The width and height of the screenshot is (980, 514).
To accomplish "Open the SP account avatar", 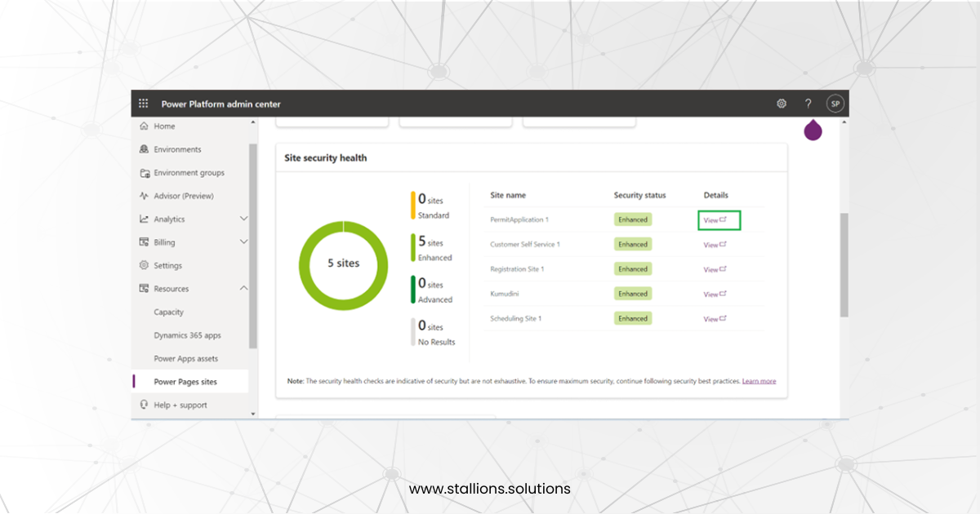I will pyautogui.click(x=835, y=104).
